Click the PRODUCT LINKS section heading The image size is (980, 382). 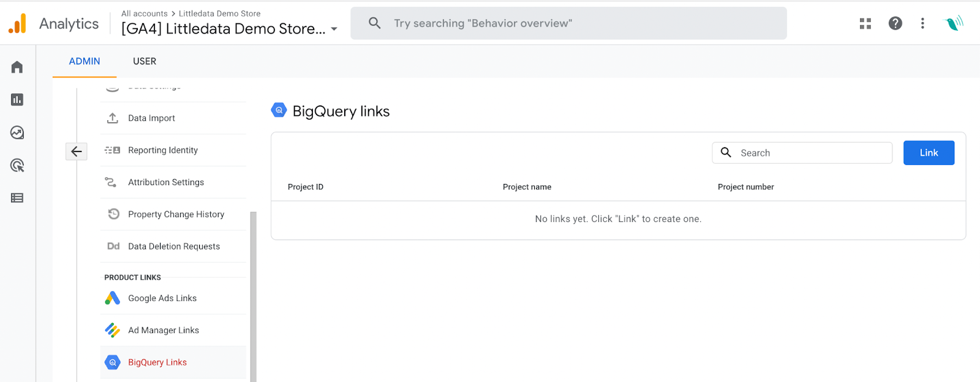[132, 277]
